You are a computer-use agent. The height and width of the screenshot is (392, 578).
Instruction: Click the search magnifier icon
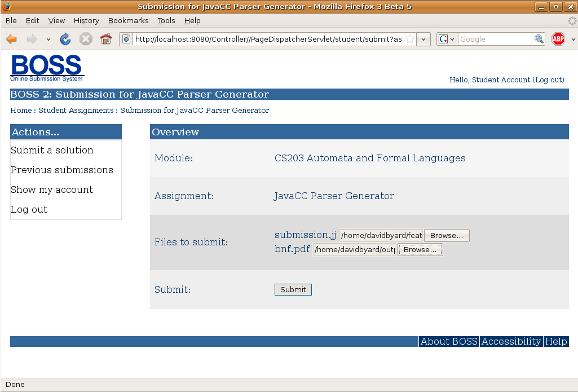[539, 39]
